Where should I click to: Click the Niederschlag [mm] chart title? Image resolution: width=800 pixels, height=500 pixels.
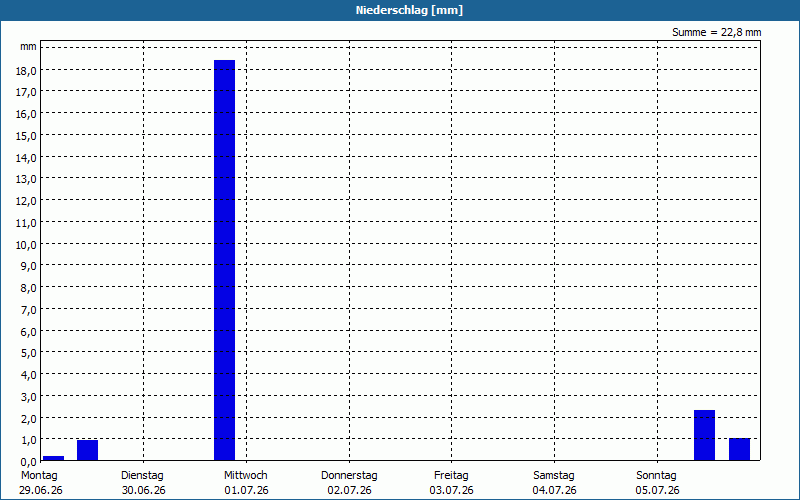tap(409, 10)
